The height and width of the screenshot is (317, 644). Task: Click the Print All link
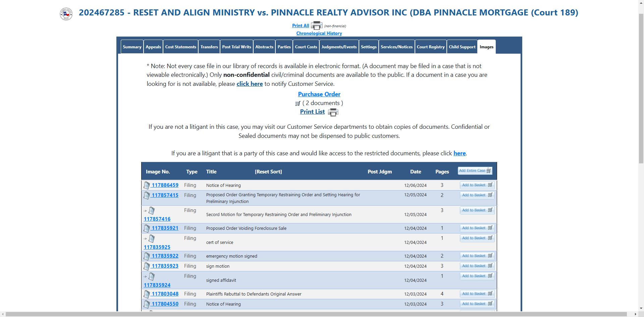[x=301, y=25]
